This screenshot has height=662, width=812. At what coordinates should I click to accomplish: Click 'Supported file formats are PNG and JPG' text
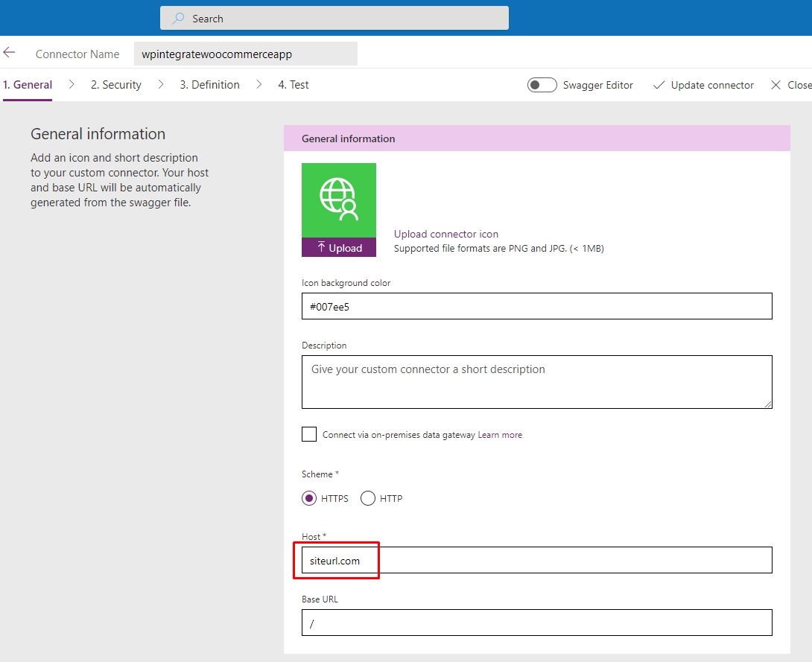(498, 249)
